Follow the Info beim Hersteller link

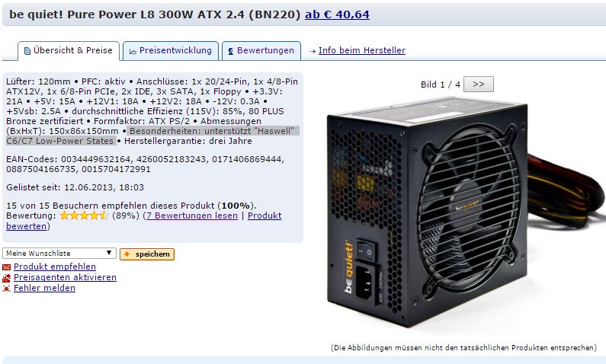[362, 50]
